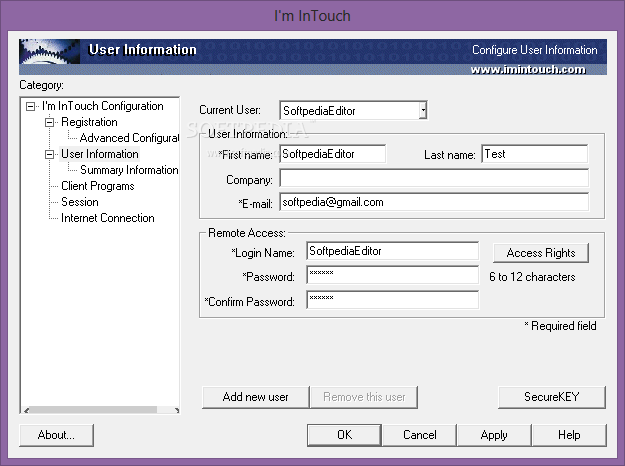Focus the Password field
Screen dimensions: 625x466
tap(393, 275)
